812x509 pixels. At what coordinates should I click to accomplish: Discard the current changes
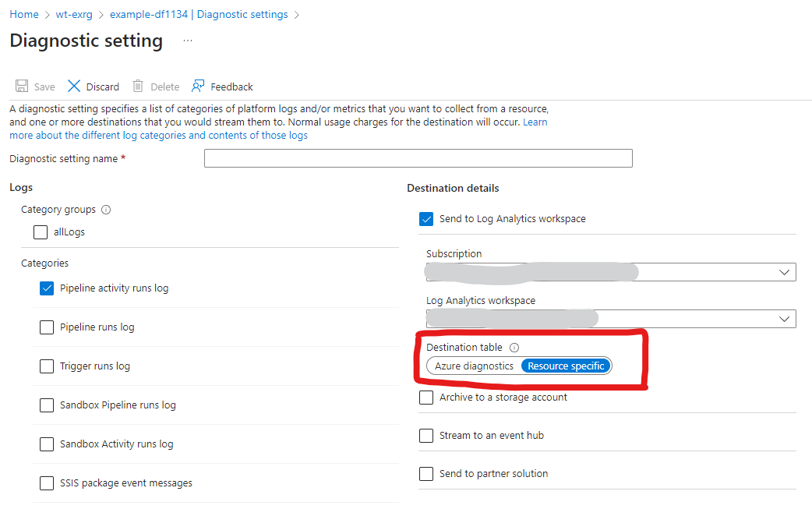[x=93, y=86]
